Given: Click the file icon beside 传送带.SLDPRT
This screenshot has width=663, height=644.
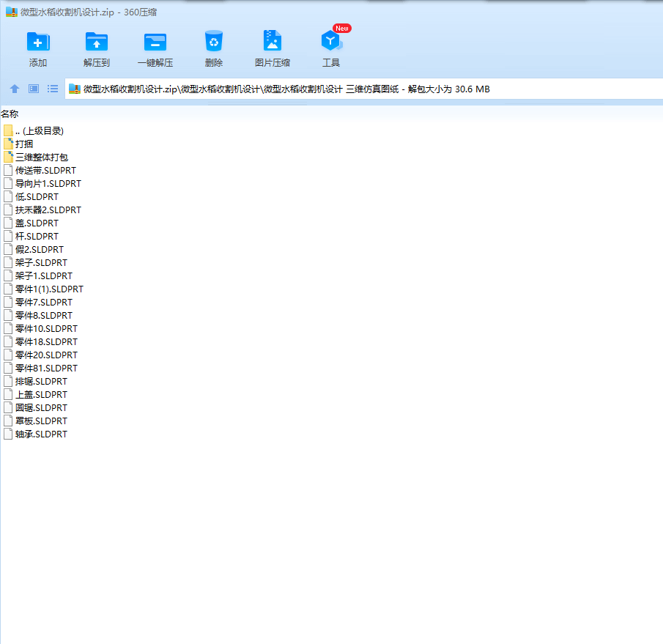Looking at the screenshot, I should [8, 171].
